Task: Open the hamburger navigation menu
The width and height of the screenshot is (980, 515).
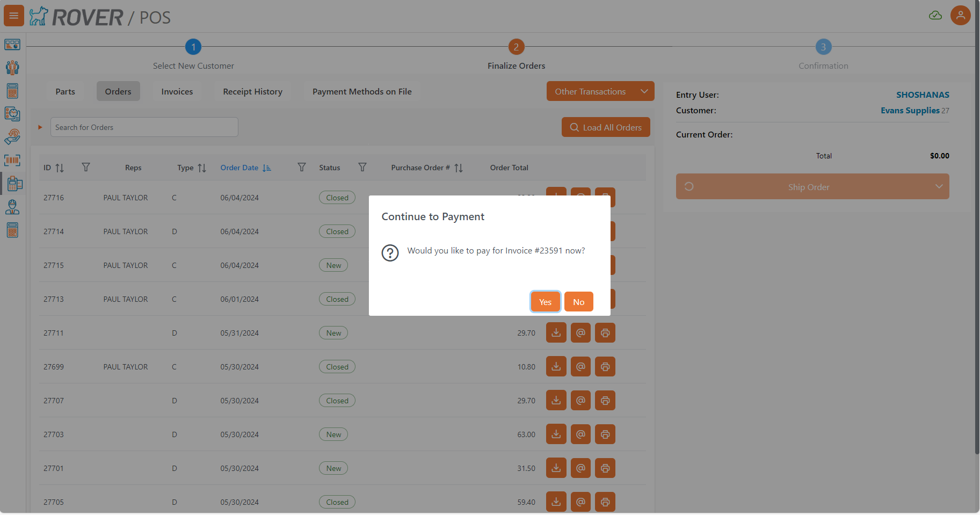Action: (x=13, y=15)
